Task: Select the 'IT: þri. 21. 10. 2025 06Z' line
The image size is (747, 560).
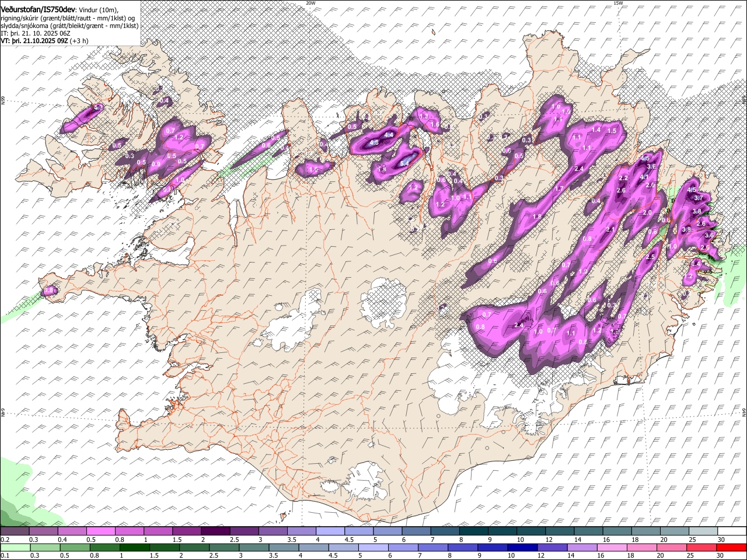Action: tap(36, 33)
